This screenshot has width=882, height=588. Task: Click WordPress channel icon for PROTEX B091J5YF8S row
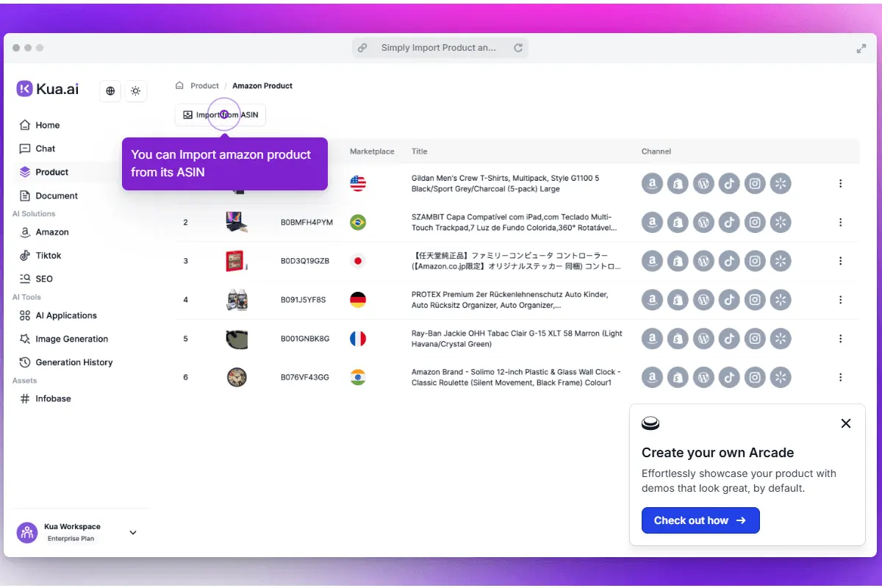click(703, 300)
